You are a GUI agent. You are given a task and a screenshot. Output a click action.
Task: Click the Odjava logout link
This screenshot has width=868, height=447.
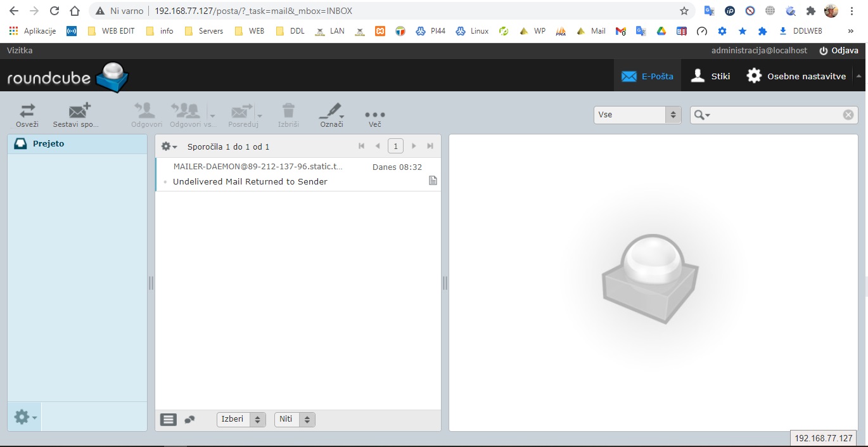(x=839, y=50)
